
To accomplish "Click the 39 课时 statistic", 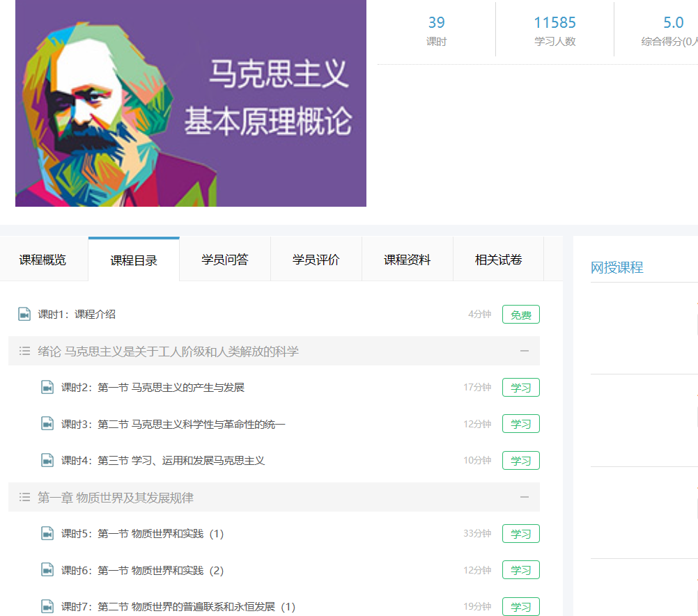I will point(436,30).
